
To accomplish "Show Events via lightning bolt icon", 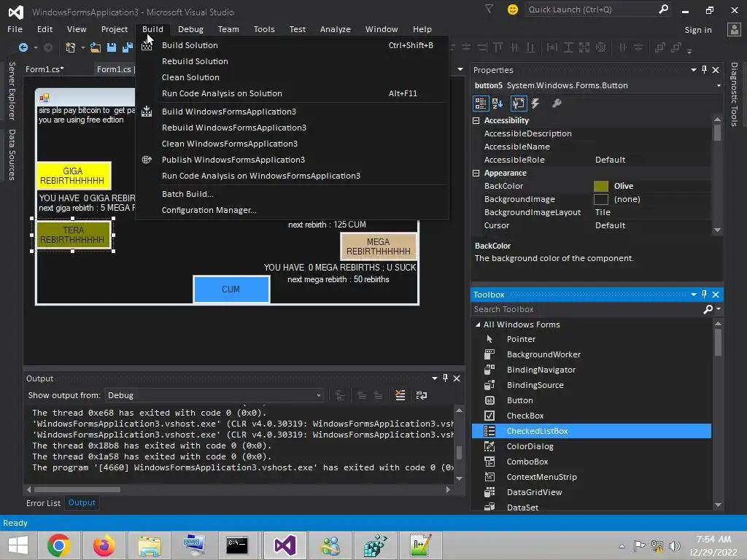I will tap(535, 103).
